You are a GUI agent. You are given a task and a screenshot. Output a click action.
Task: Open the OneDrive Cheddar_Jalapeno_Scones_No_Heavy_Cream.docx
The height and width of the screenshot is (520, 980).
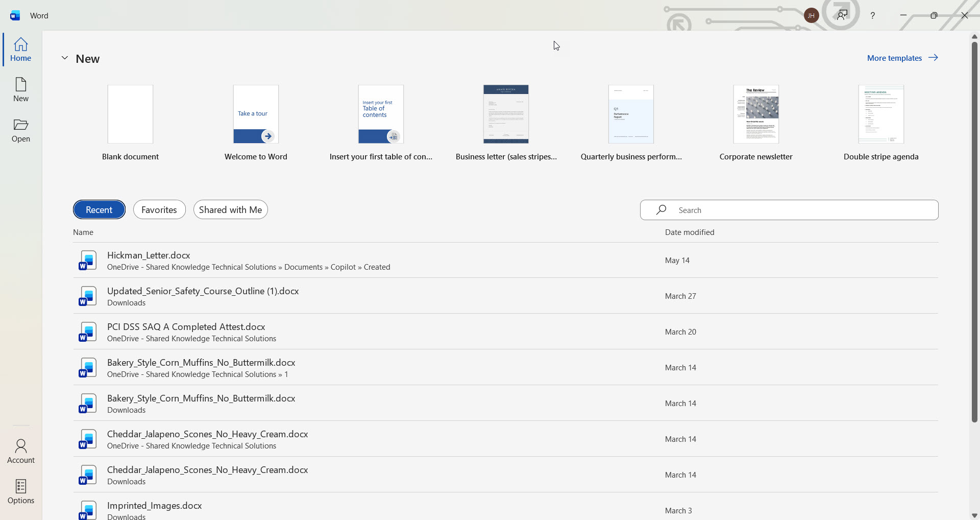point(505,439)
